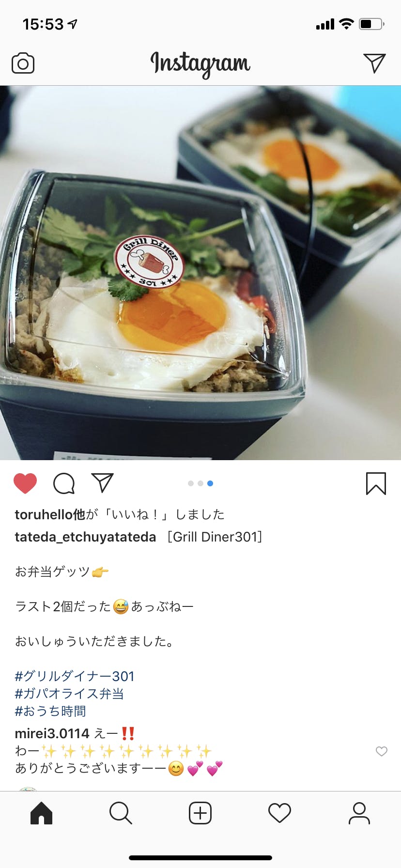Like mirei3.0114's comment with small heart
This screenshot has height=868, width=401.
tap(382, 751)
